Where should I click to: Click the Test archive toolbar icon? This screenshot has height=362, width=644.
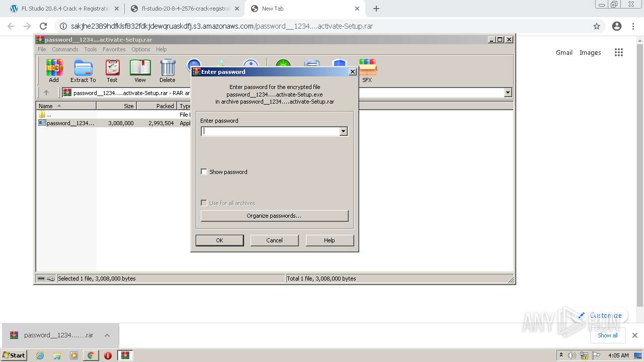(112, 70)
